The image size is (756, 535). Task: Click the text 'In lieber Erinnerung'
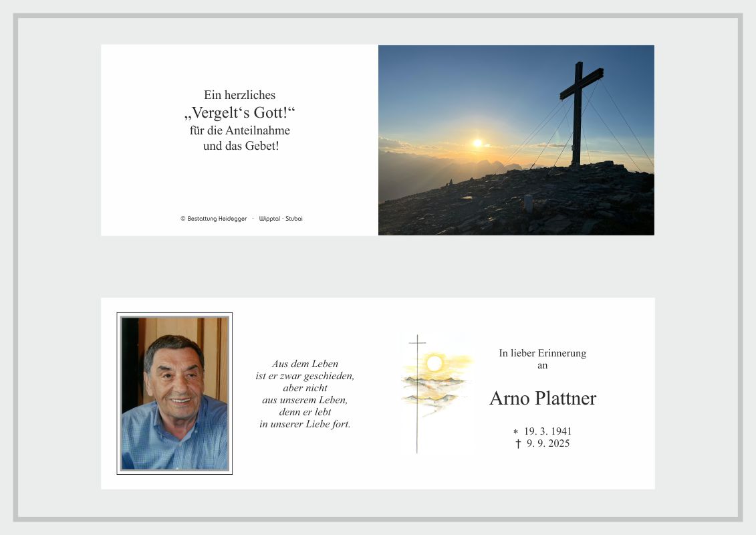coord(542,353)
